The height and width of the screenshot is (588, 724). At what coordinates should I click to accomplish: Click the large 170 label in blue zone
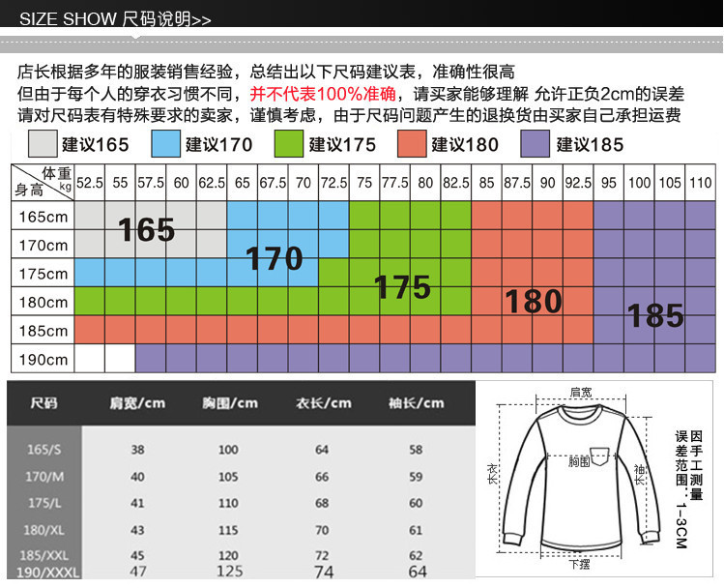[x=275, y=258]
